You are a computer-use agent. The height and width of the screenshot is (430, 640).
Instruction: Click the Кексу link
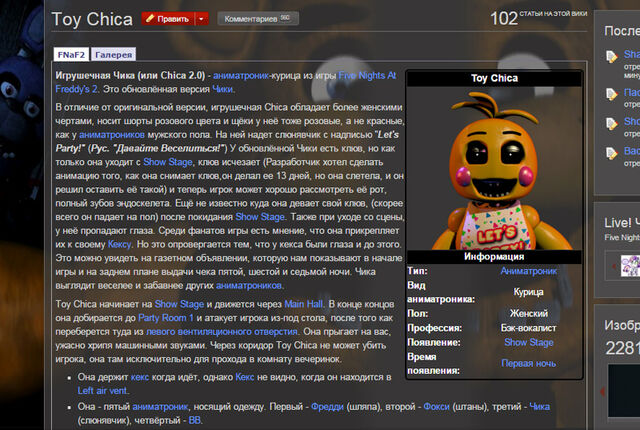pyautogui.click(x=119, y=244)
